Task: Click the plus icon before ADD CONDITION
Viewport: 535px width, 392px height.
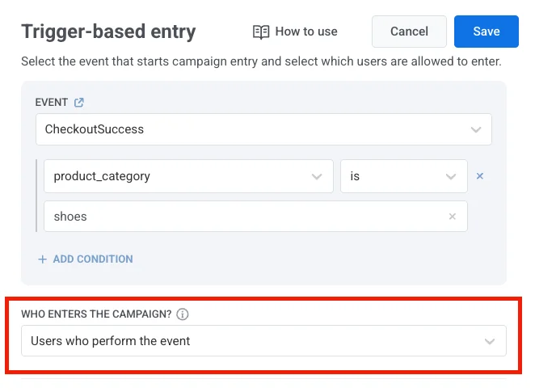Action: pos(42,259)
